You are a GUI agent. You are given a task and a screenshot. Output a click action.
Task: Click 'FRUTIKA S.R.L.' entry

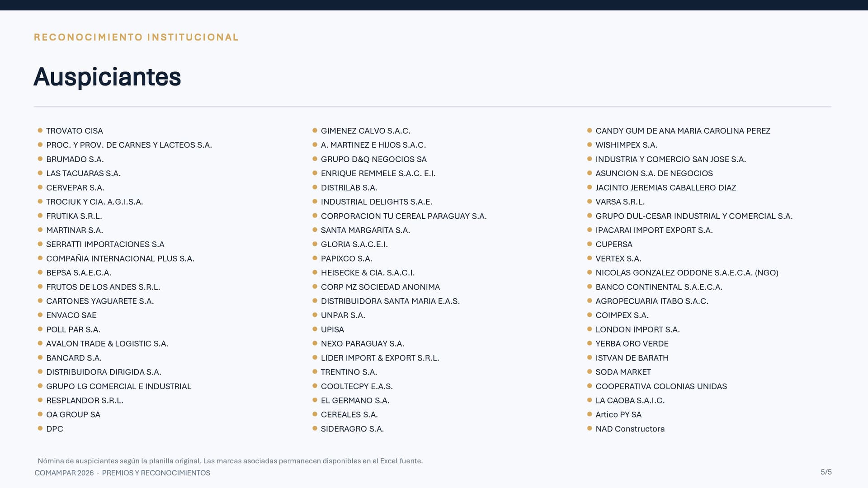(74, 216)
